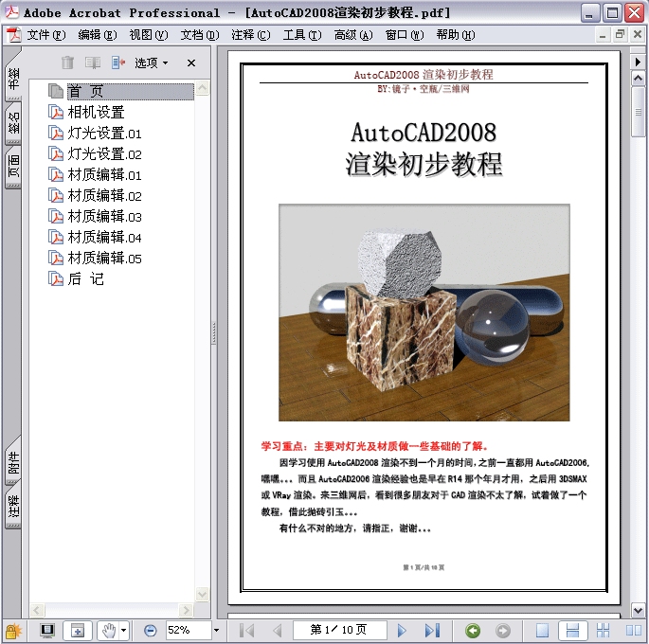
Task: Open the 灯光设置.01 bookmark
Action: click(105, 134)
